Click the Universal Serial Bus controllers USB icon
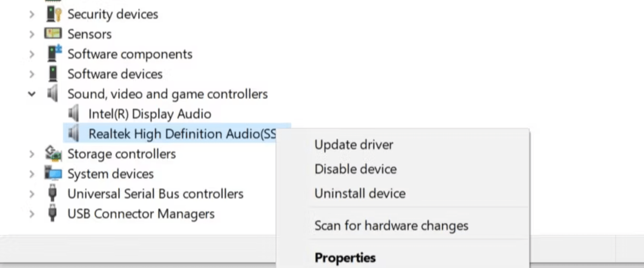 click(53, 194)
